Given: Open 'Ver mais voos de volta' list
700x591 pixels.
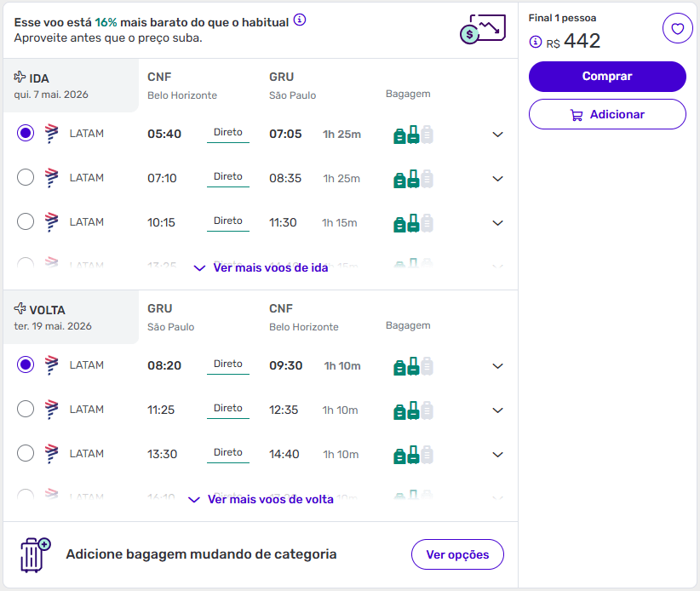Looking at the screenshot, I should (x=261, y=499).
